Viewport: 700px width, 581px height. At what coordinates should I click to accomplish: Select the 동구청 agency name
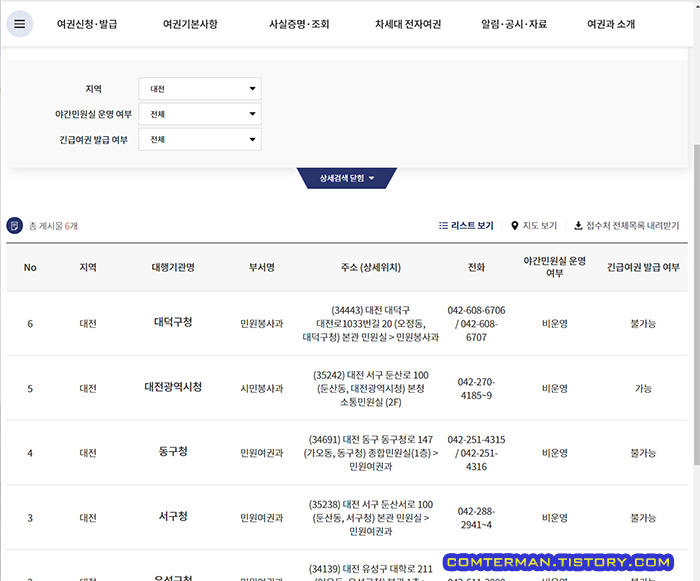[x=173, y=451]
